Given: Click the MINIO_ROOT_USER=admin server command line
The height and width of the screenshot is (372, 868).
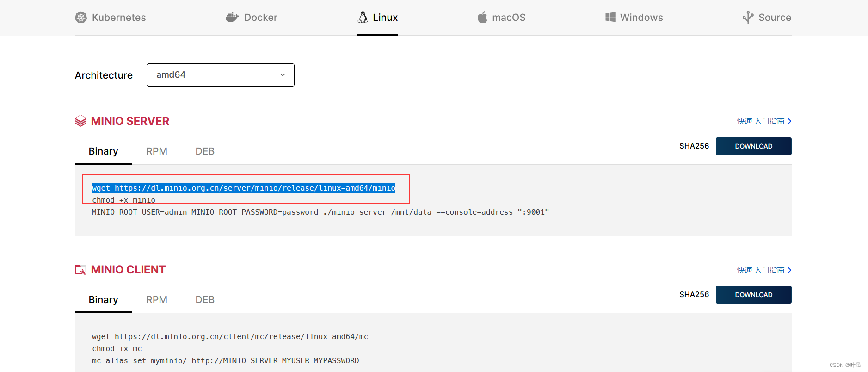Looking at the screenshot, I should coord(320,212).
